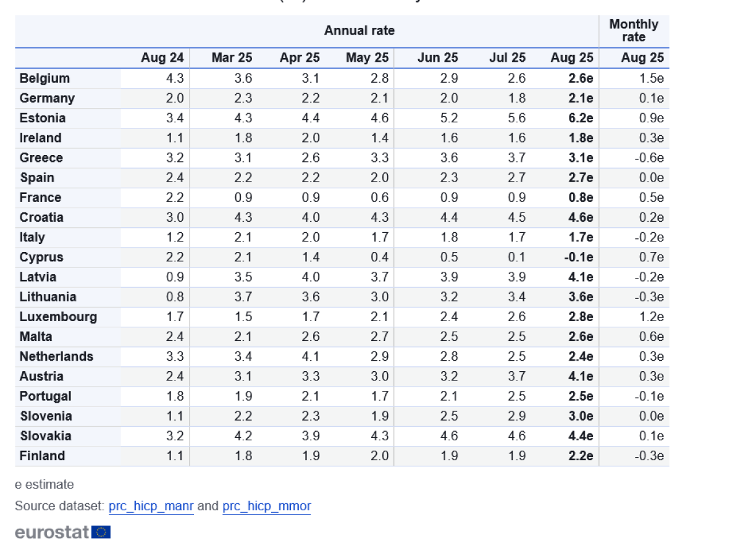Click the Mar 25 column header
The width and height of the screenshot is (756, 554).
pos(232,58)
